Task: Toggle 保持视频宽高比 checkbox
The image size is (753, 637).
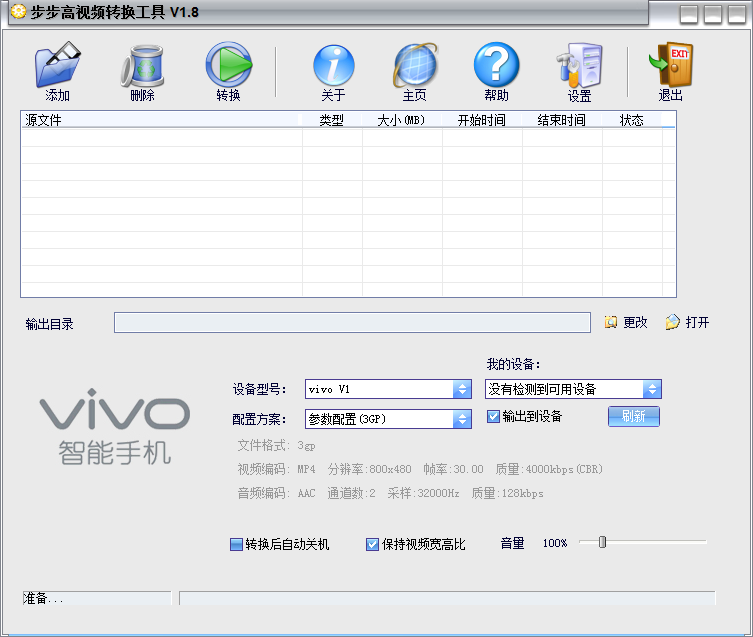Action: 372,545
